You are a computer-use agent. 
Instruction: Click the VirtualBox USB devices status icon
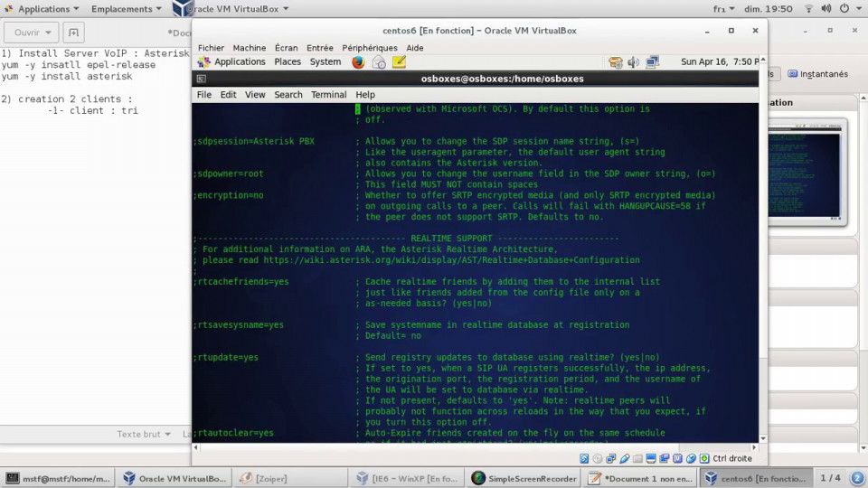[x=625, y=459]
